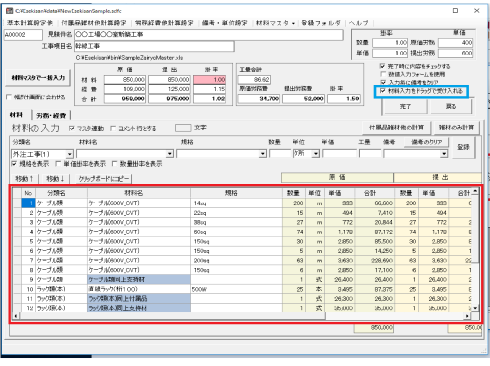This screenshot has height=366, width=490.
Task: Click the 文字 color swatch box
Action: pyautogui.click(x=183, y=128)
